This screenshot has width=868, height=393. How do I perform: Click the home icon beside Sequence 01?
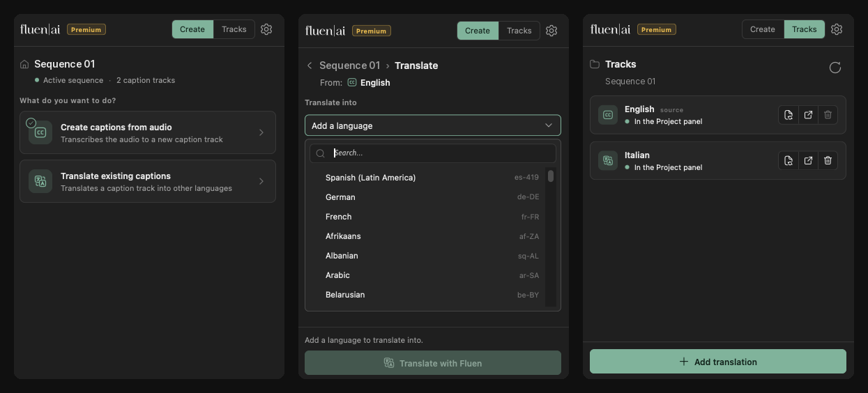point(25,64)
